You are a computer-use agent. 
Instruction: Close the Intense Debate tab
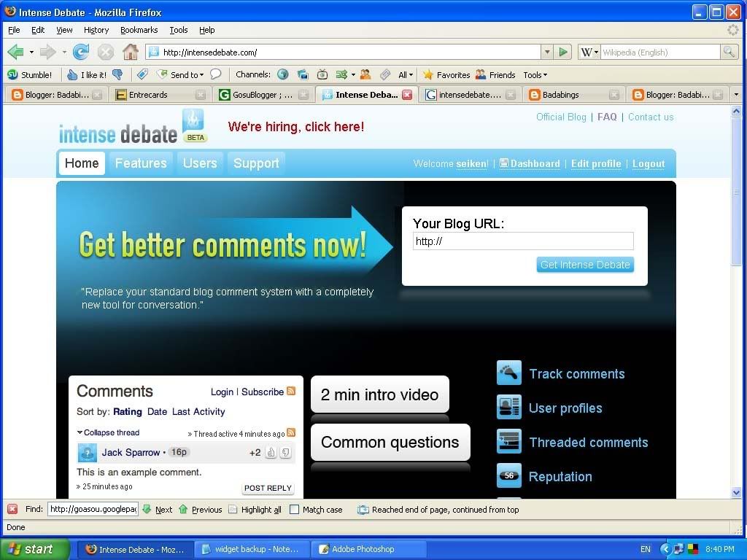coord(407,95)
